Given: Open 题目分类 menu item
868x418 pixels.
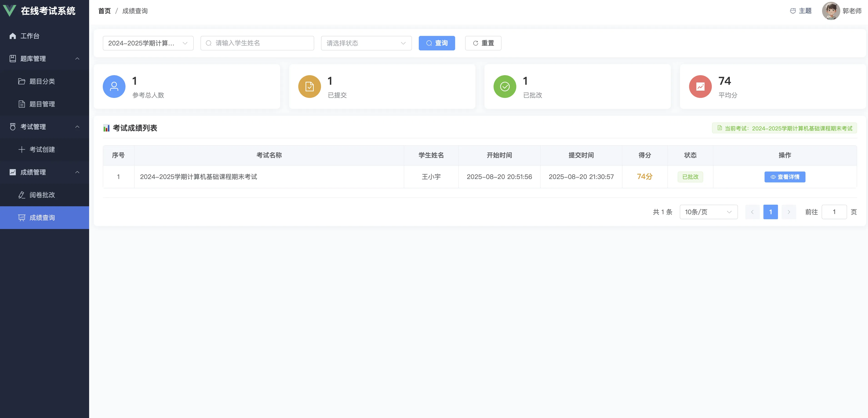Looking at the screenshot, I should (x=42, y=81).
